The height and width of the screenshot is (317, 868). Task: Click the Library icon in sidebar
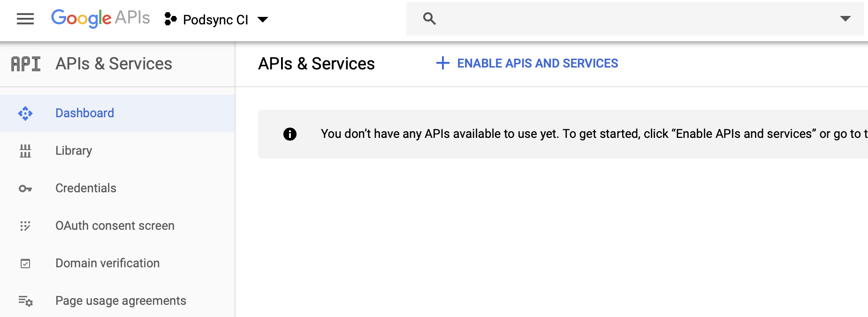coord(25,151)
